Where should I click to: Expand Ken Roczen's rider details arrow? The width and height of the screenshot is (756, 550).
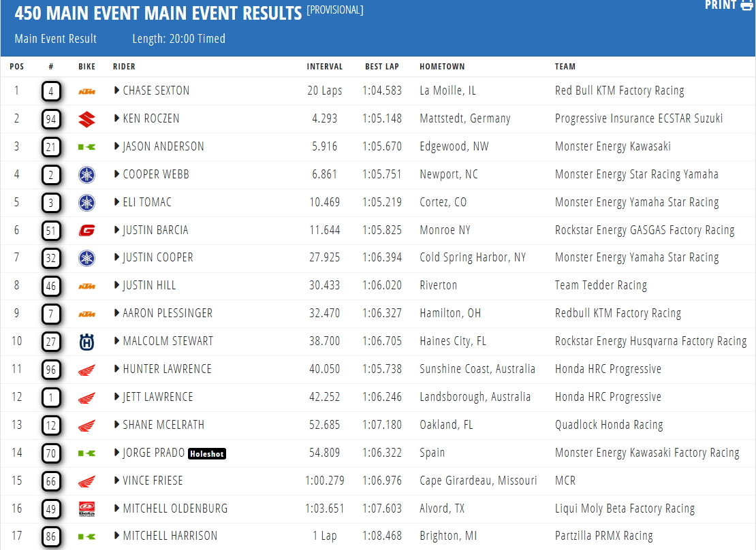116,118
